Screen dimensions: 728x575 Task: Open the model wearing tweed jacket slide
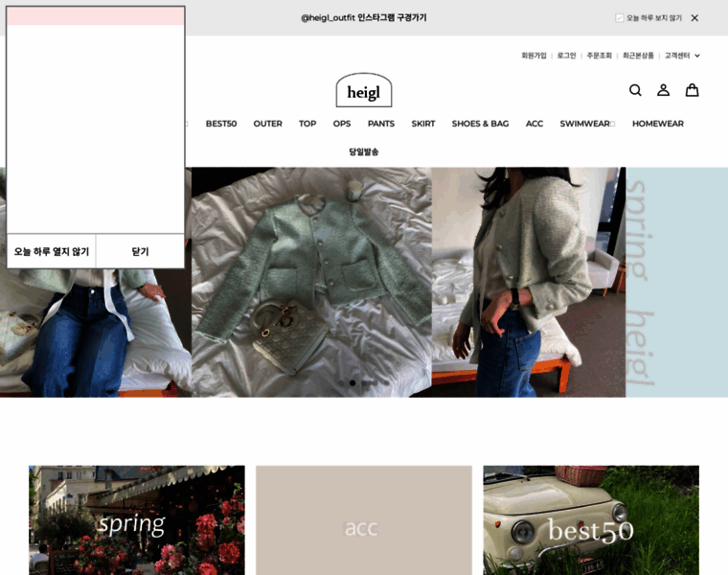click(x=529, y=282)
